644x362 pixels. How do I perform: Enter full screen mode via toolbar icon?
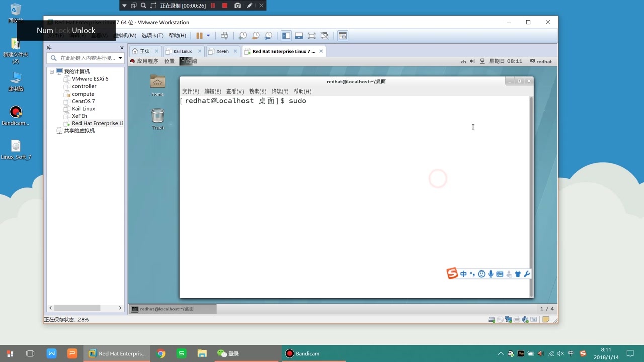pyautogui.click(x=312, y=36)
